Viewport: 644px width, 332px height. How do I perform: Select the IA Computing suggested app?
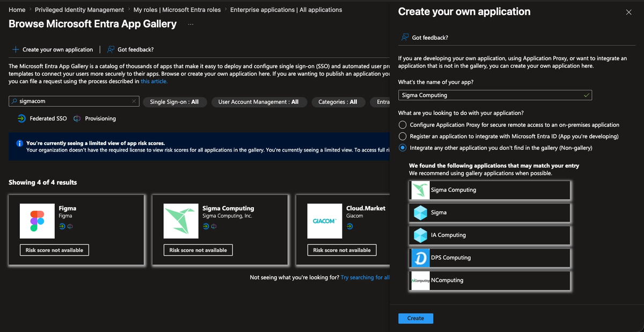pos(489,235)
